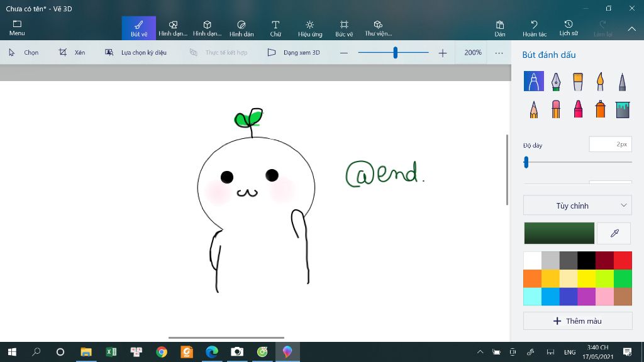Activate the eyedropper color picker

[614, 233]
